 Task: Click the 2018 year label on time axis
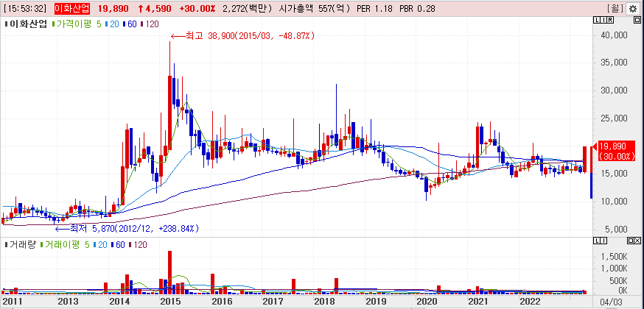point(323,301)
